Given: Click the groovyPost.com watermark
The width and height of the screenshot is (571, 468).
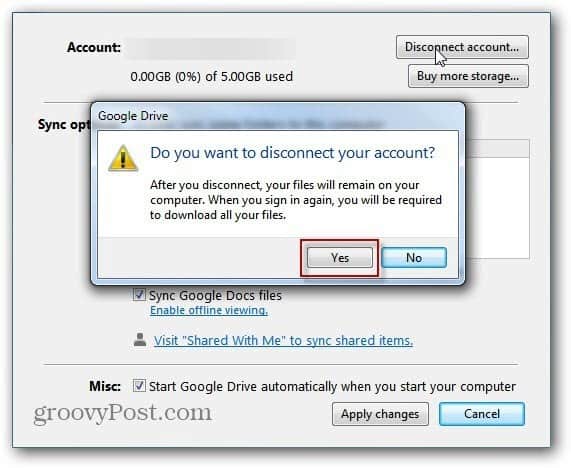Looking at the screenshot, I should tap(123, 414).
